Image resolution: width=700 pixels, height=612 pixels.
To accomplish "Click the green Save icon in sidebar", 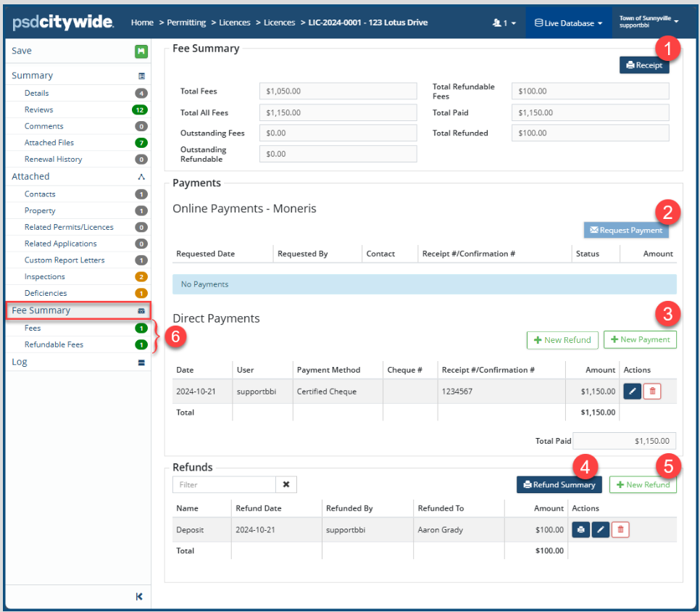I will click(141, 51).
